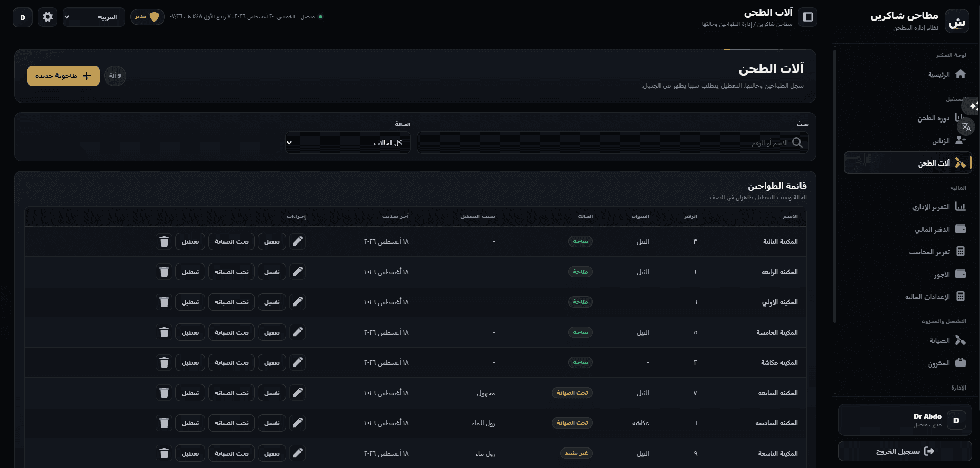Edit المكينة الثالثة with pencil icon
This screenshot has width=980, height=468.
point(298,241)
